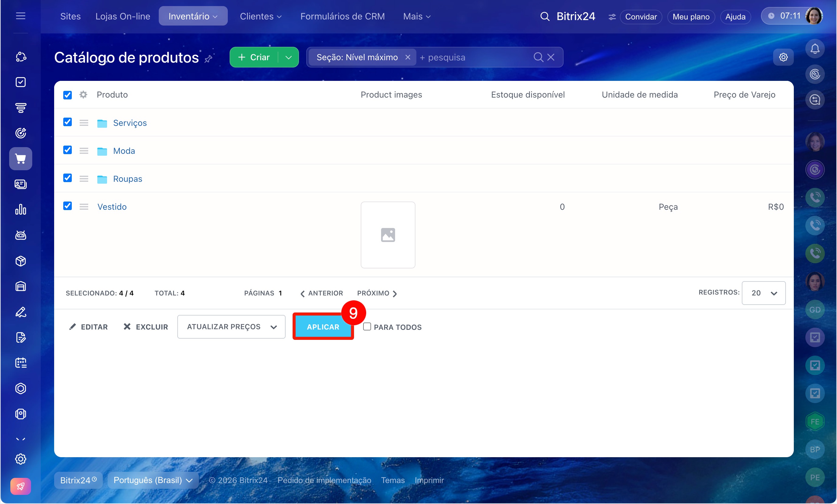This screenshot has height=504, width=837.
Task: Switch to the Lojas On-line tab
Action: click(123, 16)
